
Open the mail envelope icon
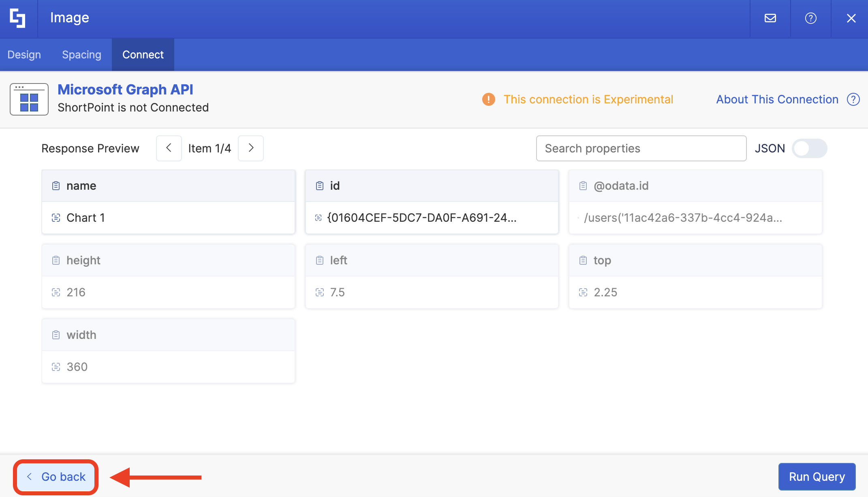click(770, 18)
